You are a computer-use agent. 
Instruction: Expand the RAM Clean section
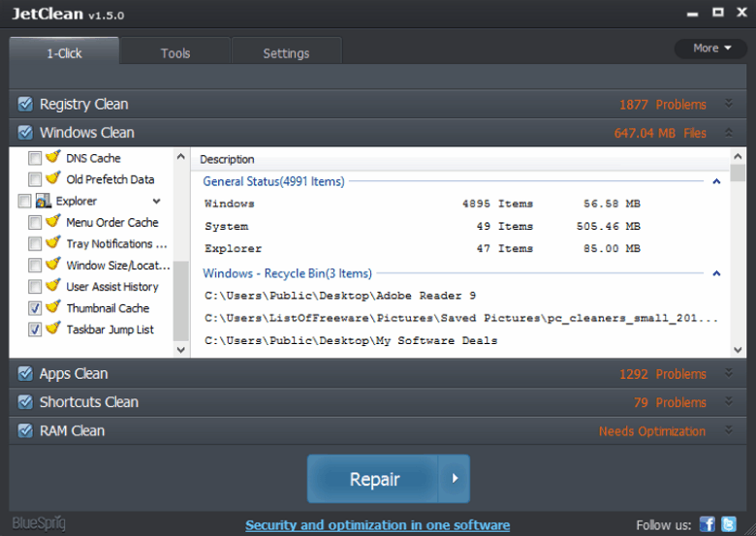coord(729,430)
